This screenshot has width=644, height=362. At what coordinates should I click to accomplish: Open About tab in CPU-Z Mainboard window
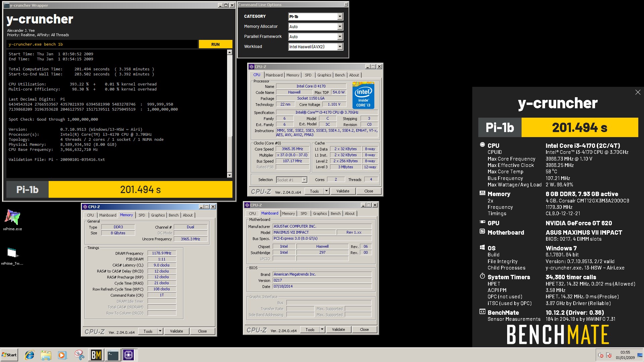pos(350,214)
